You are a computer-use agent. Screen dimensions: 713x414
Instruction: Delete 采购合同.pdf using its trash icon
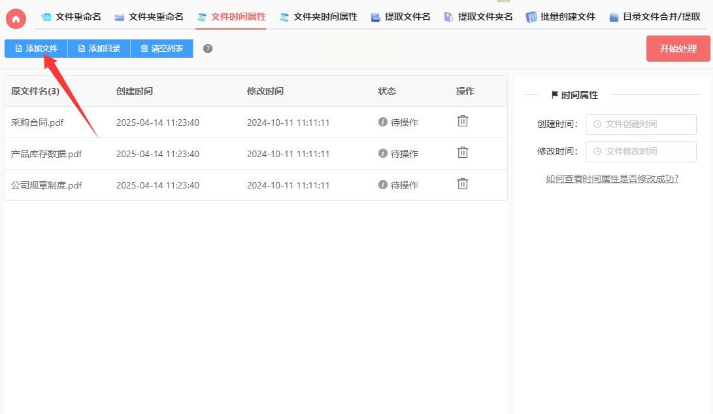462,121
